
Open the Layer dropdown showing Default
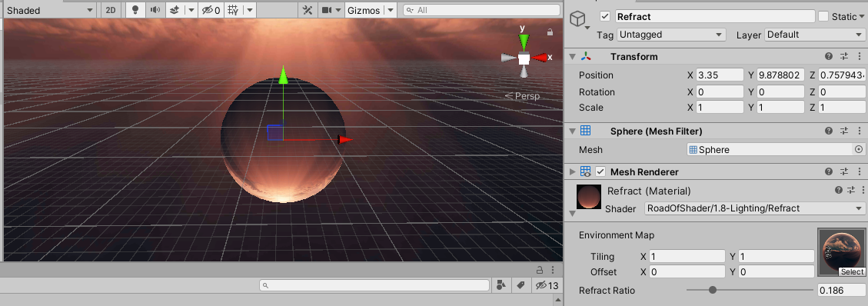pos(814,35)
